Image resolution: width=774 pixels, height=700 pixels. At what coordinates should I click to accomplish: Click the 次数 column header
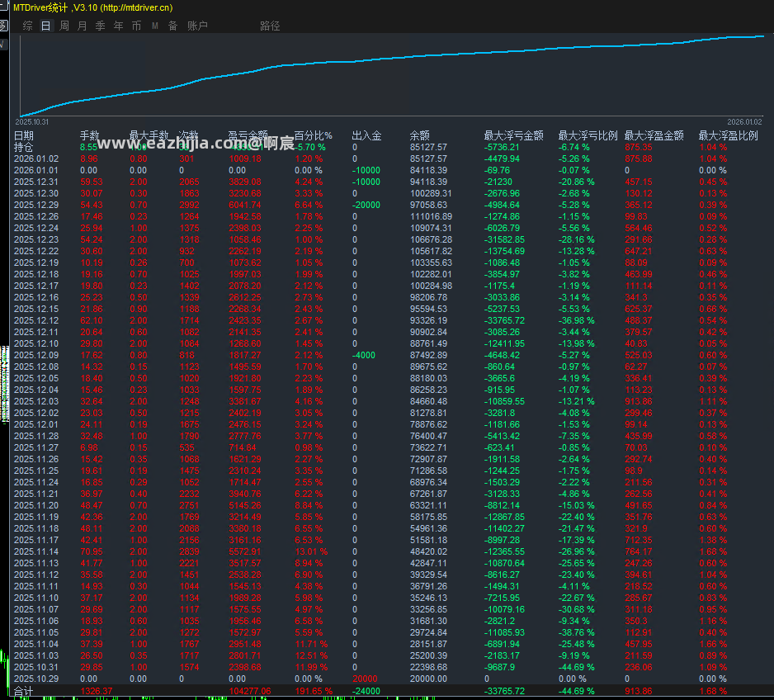click(189, 135)
